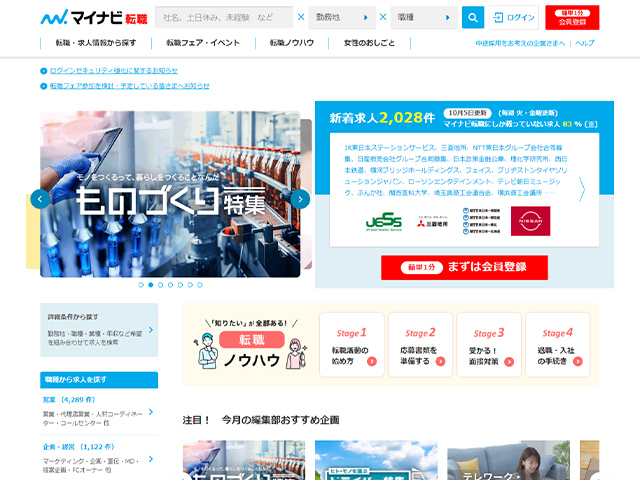Image resolution: width=640 pixels, height=480 pixels.
Task: Select second carousel dot indicator
Action: (x=151, y=285)
